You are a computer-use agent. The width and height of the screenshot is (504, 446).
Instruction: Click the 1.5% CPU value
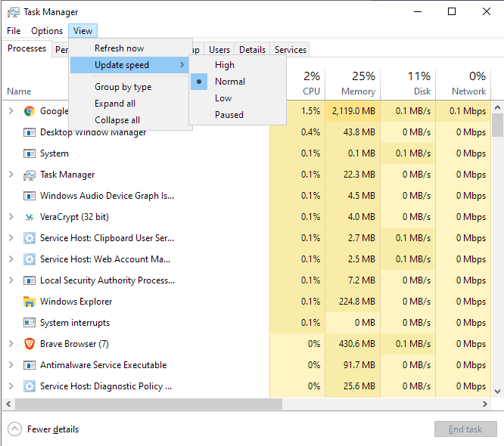310,111
